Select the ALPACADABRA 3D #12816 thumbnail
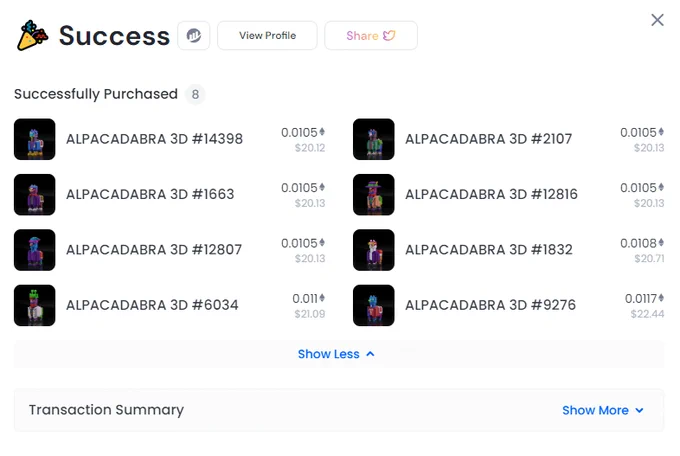The width and height of the screenshot is (680, 456). (374, 195)
